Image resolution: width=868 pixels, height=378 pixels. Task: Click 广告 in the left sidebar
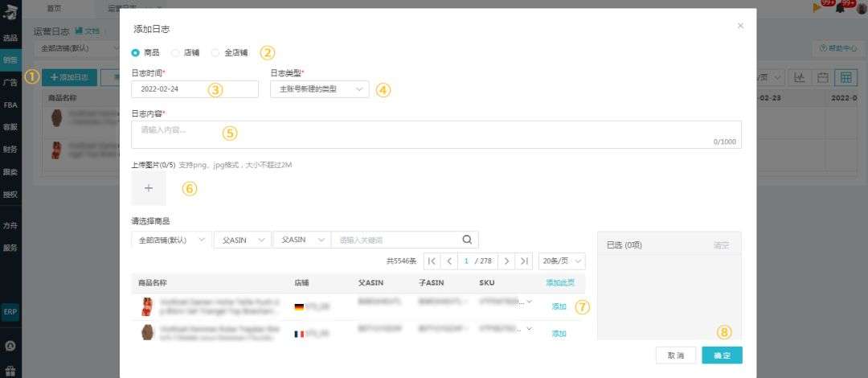[x=10, y=83]
